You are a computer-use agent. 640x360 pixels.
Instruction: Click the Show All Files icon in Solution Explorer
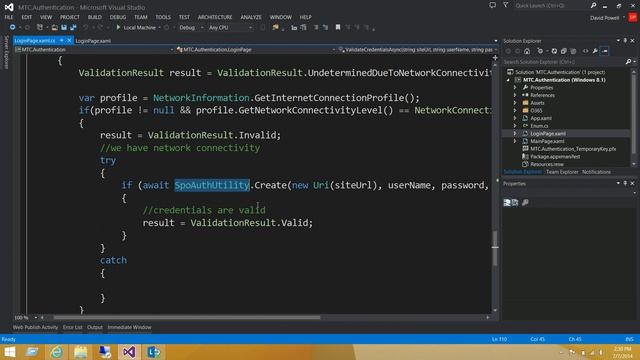coord(573,51)
